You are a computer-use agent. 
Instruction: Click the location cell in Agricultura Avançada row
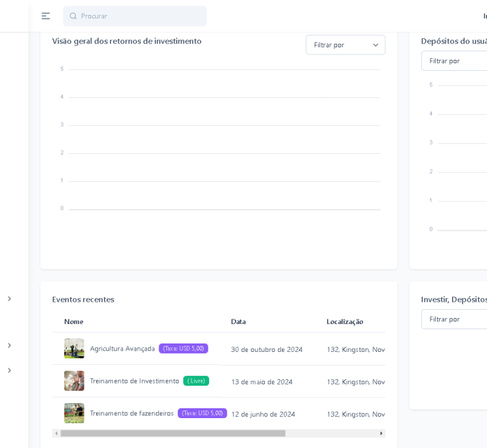356,349
